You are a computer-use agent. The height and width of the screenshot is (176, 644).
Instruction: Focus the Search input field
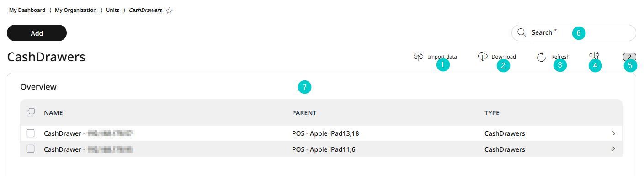point(574,33)
